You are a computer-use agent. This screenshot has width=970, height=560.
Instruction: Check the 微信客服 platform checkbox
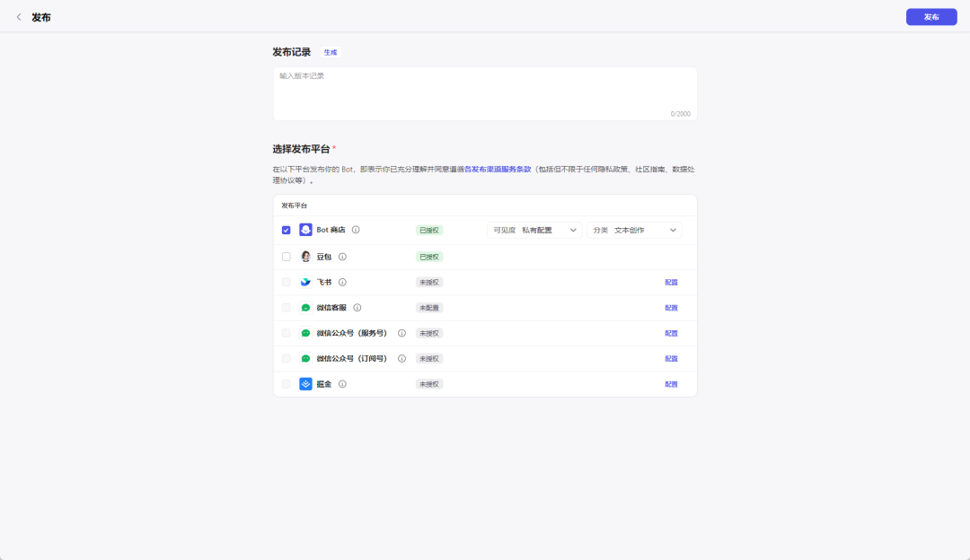[286, 308]
